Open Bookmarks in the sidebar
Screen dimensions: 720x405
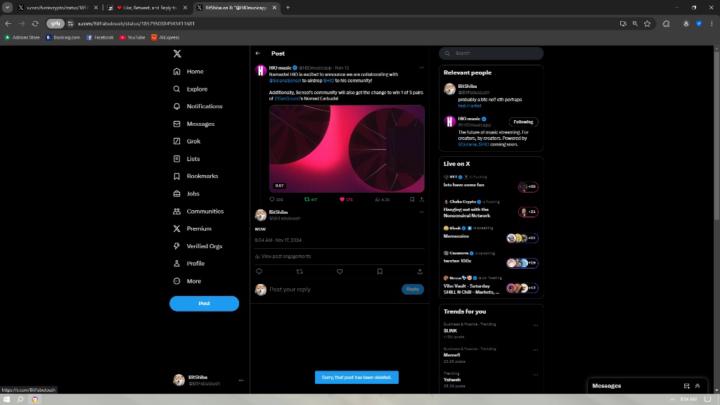point(201,176)
